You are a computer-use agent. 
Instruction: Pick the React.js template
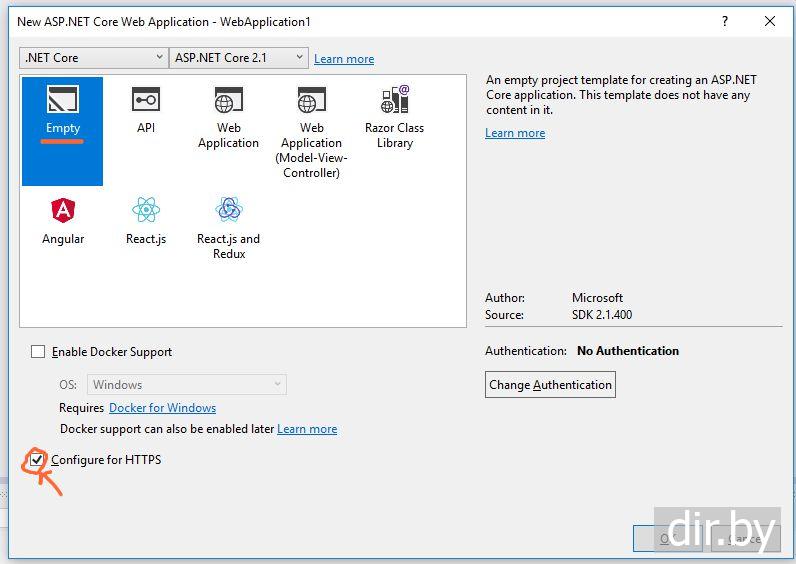146,221
